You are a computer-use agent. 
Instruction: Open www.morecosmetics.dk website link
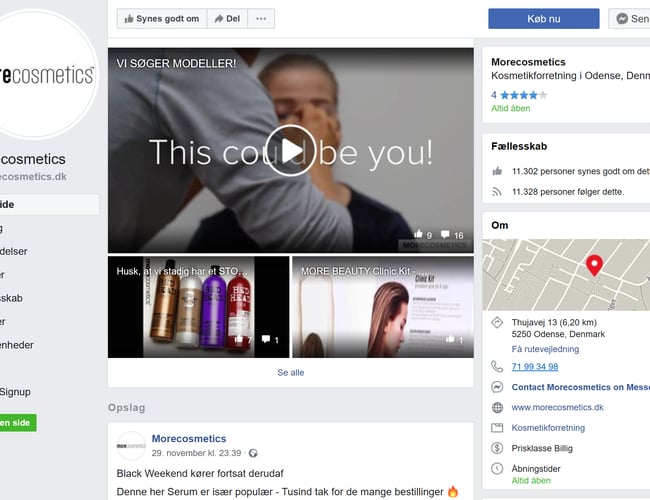tap(557, 407)
